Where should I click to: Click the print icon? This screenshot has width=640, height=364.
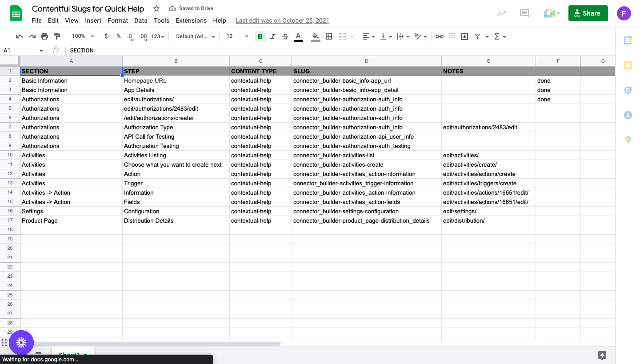click(44, 36)
